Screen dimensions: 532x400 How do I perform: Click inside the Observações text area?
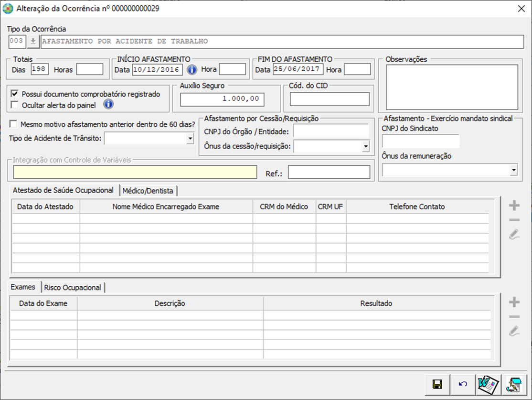tap(452, 87)
